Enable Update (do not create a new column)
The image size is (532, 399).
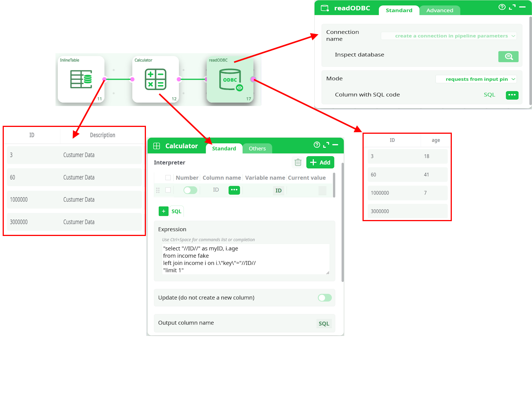coord(325,298)
